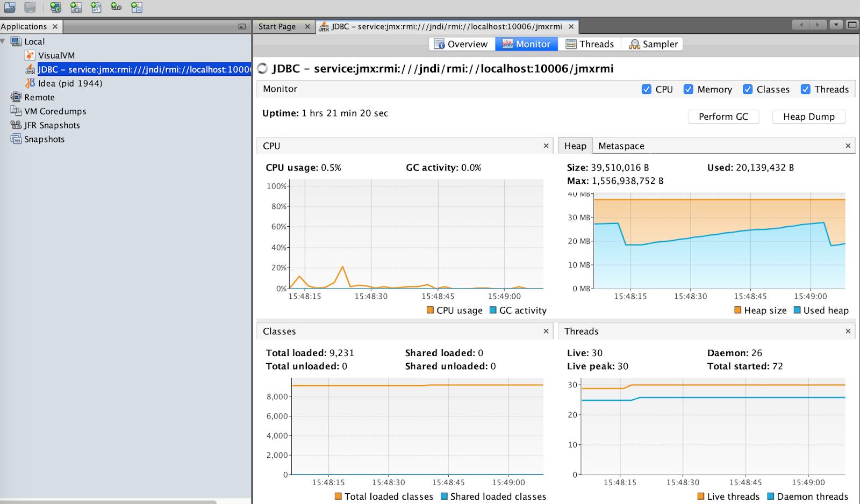Image resolution: width=860 pixels, height=504 pixels.
Task: Close the JDBC jmxrmi document tab
Action: pyautogui.click(x=571, y=26)
